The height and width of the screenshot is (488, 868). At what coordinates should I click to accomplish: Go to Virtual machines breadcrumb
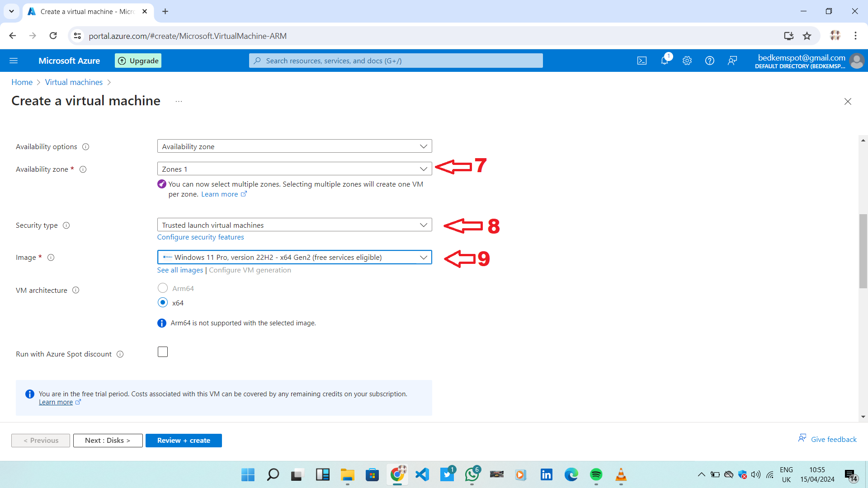(x=74, y=82)
